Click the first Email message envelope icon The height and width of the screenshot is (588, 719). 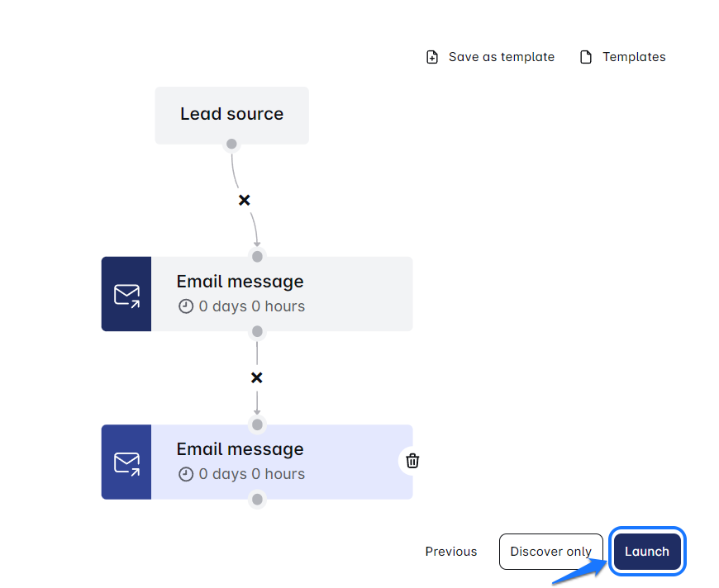point(126,294)
